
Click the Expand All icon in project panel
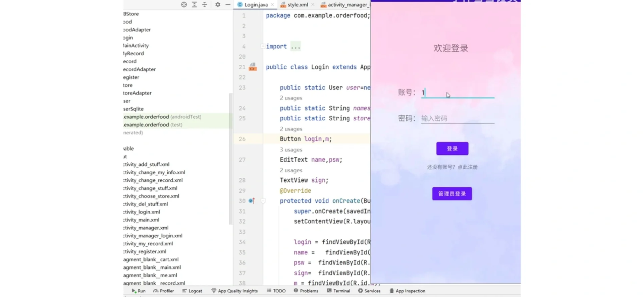click(194, 5)
